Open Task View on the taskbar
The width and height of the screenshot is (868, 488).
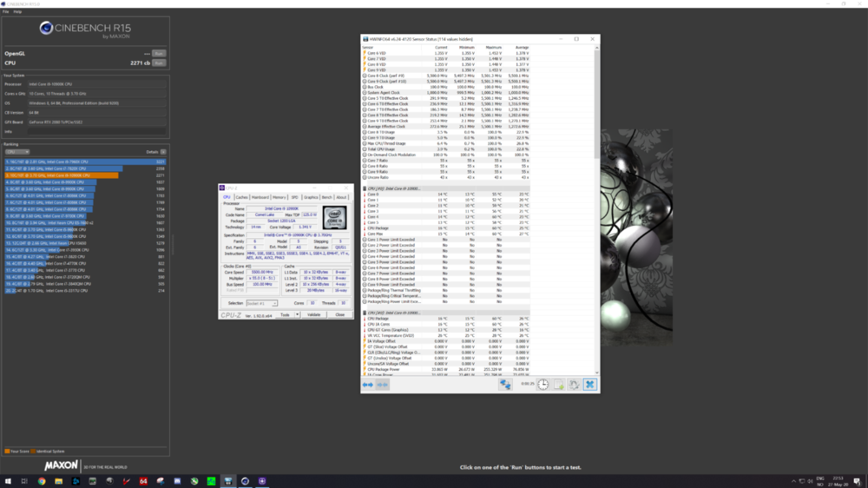point(24,481)
